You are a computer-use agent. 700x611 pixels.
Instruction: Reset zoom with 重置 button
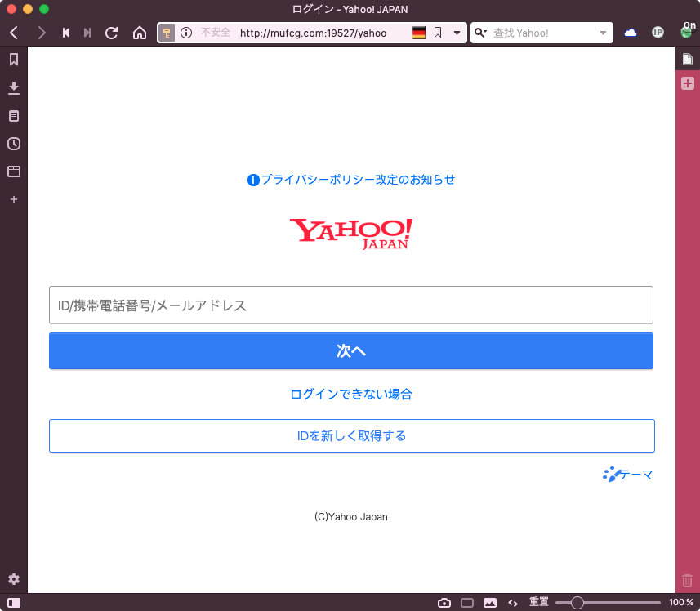tap(539, 602)
